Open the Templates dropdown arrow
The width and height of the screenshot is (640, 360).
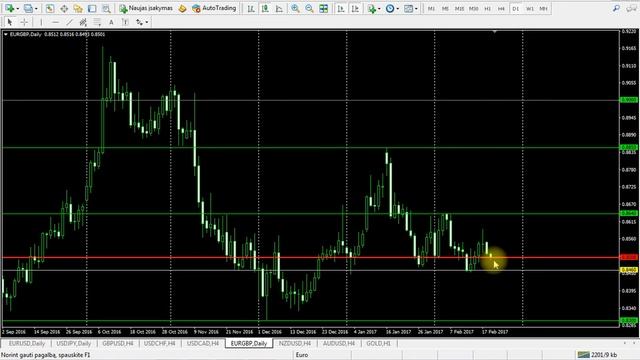tap(416, 9)
